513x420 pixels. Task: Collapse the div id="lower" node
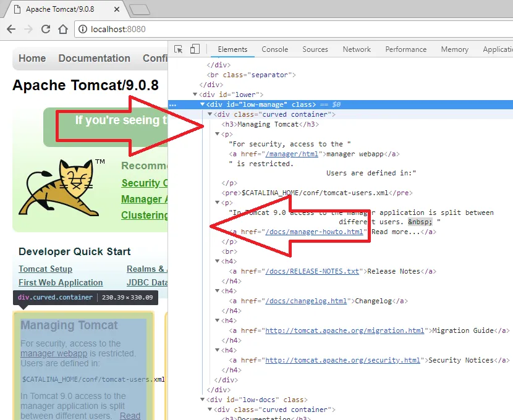pos(195,94)
